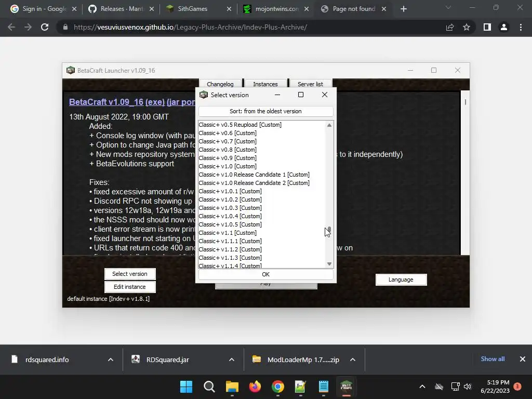This screenshot has height=399, width=532.
Task: Click the address bar URL
Action: (190, 27)
